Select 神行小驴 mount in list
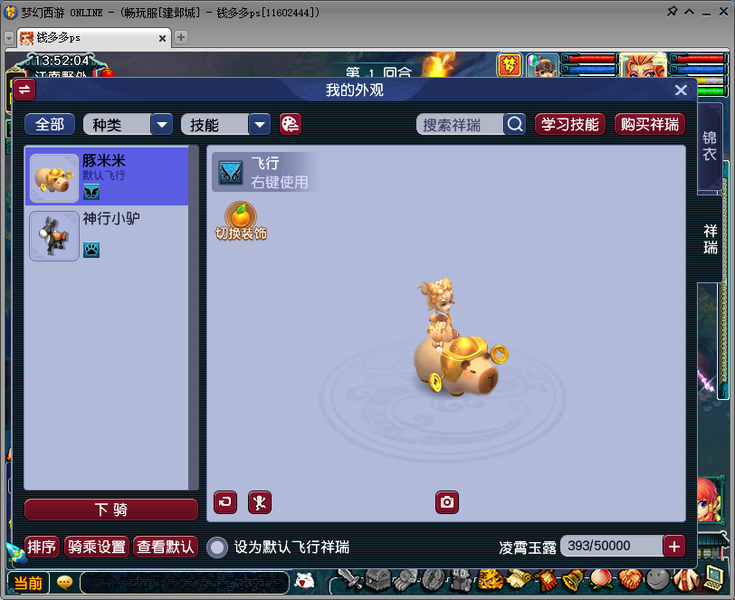Viewport: 735px width, 600px height. pos(107,236)
